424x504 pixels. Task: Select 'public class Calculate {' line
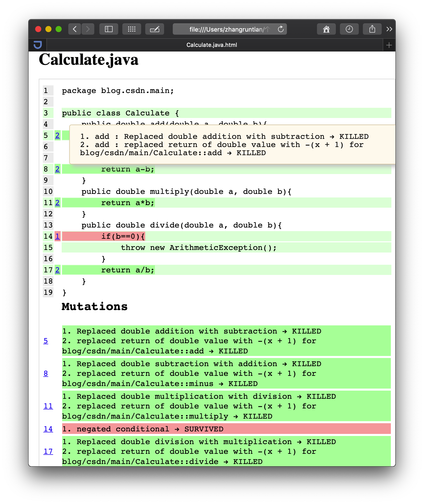pyautogui.click(x=226, y=113)
